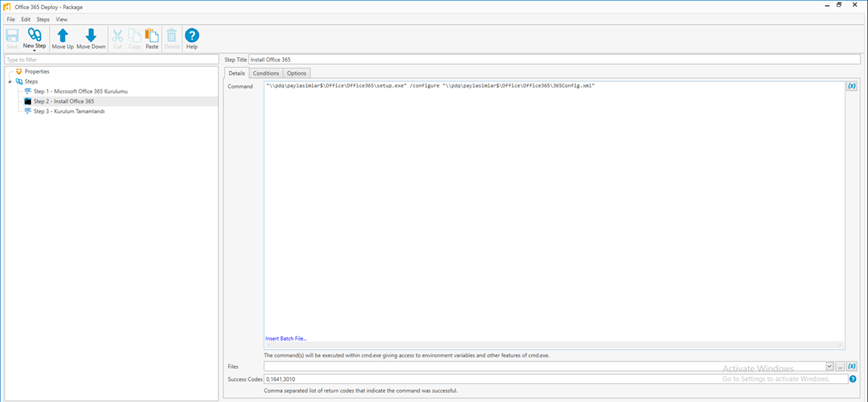Click the Files input field
868x402 pixels.
coord(545,366)
